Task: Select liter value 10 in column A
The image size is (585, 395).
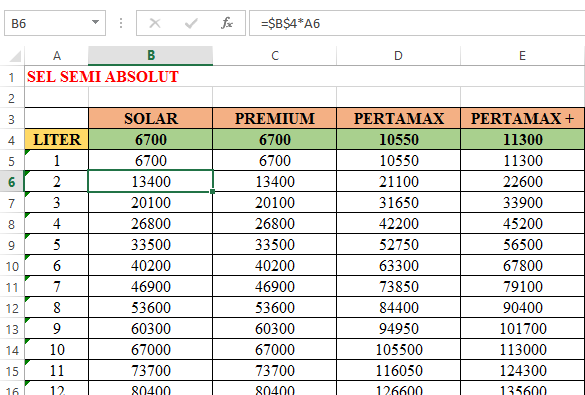Action: click(x=57, y=349)
